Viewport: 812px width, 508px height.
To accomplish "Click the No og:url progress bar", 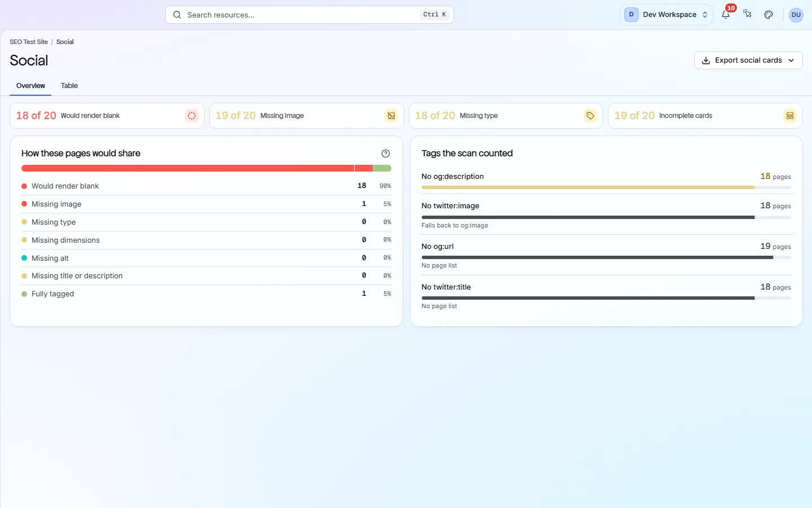I will pyautogui.click(x=606, y=257).
